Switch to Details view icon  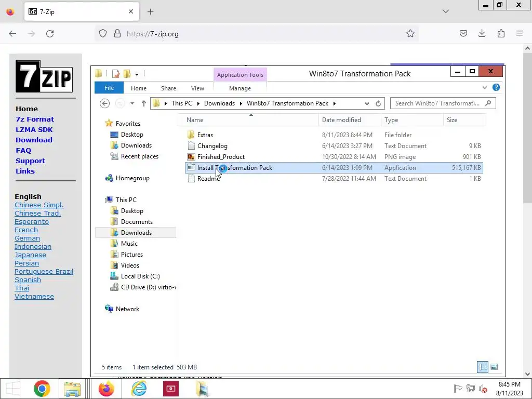coord(483,367)
